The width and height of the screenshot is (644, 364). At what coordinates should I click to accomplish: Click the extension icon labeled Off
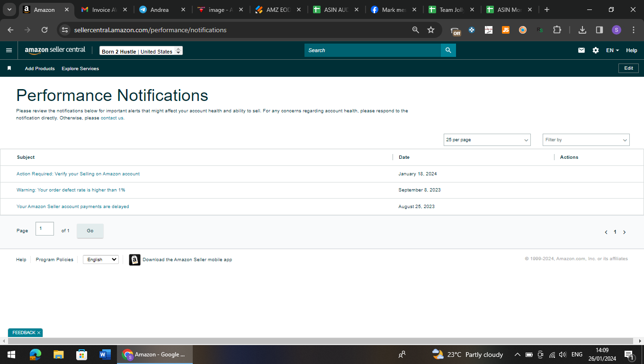456,31
